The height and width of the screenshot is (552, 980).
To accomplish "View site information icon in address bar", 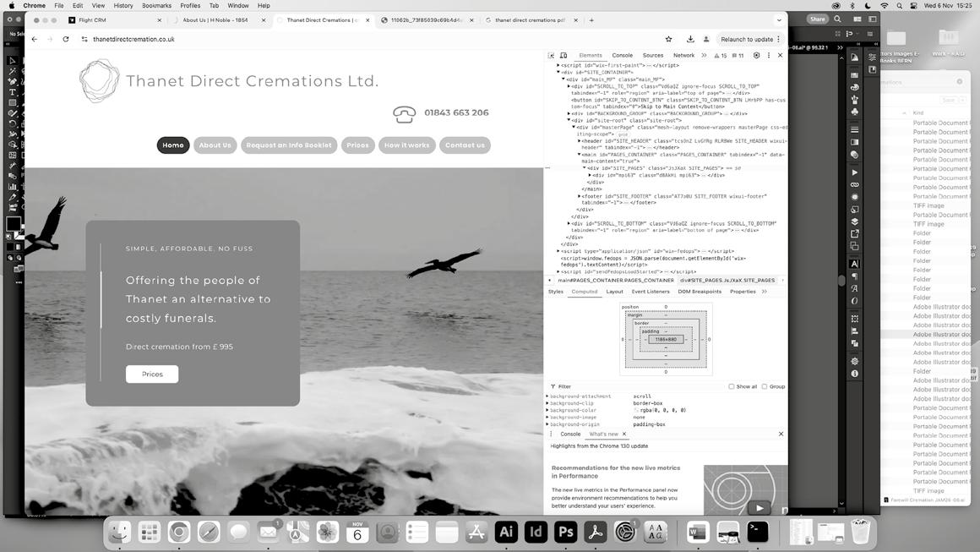I will coord(84,39).
